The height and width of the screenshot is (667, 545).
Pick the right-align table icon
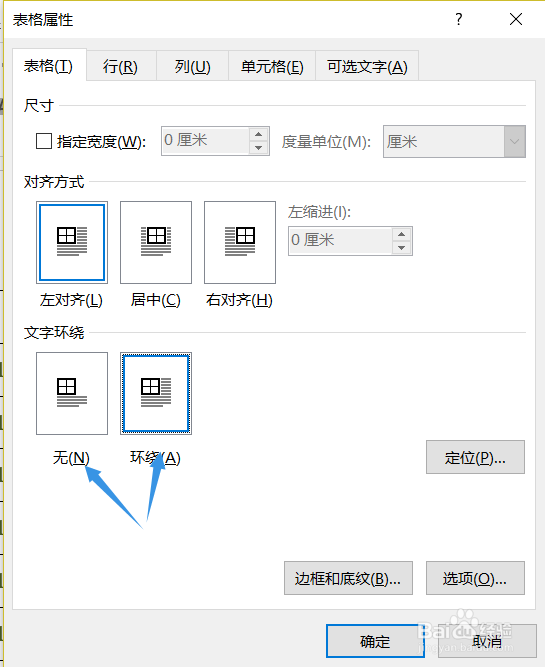click(240, 242)
